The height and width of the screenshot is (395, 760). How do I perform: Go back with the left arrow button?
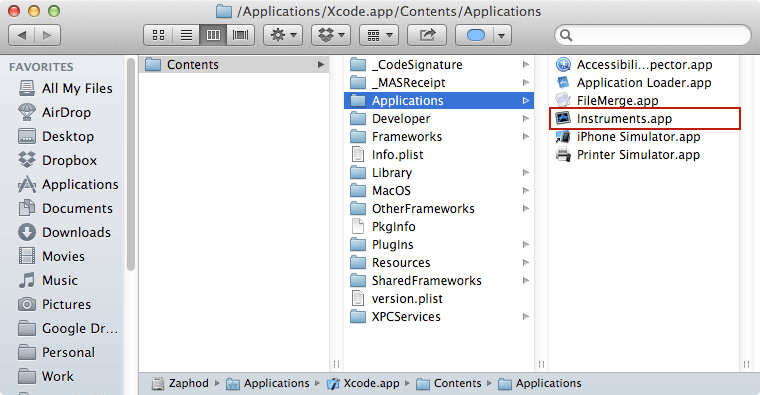(22, 35)
